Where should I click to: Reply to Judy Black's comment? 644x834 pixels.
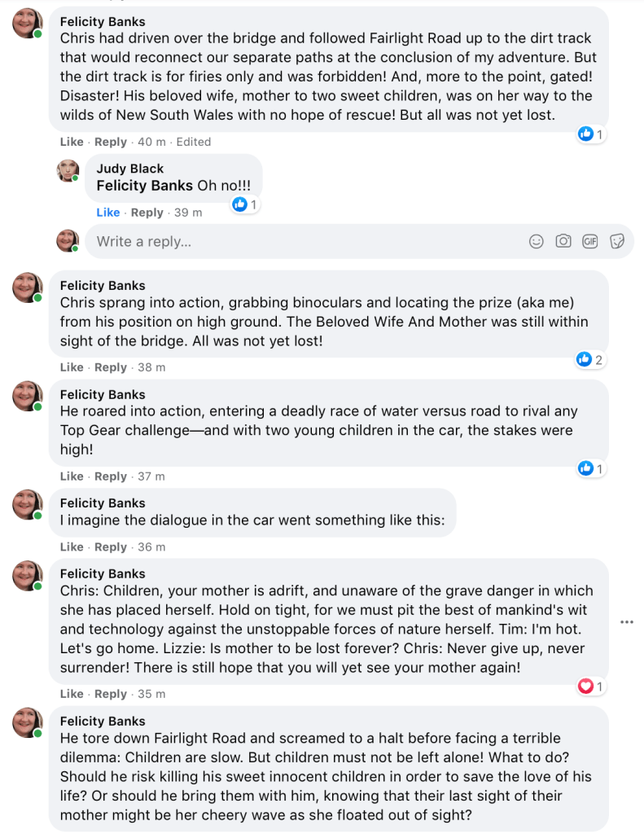pos(147,213)
